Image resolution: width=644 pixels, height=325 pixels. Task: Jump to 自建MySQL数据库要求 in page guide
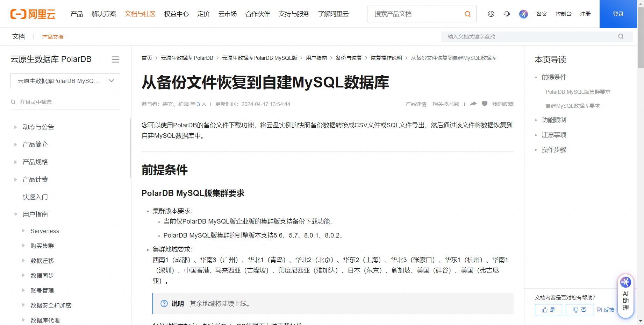573,106
